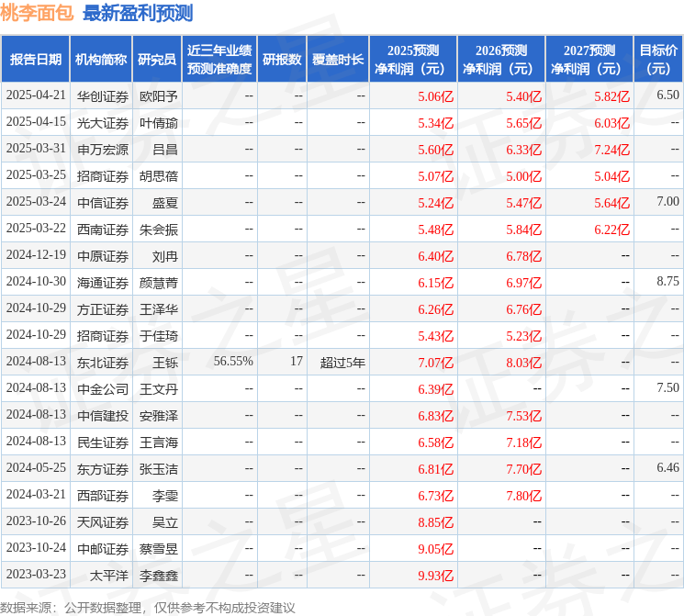Click the 2023-03-23 date cell

pyautogui.click(x=36, y=574)
